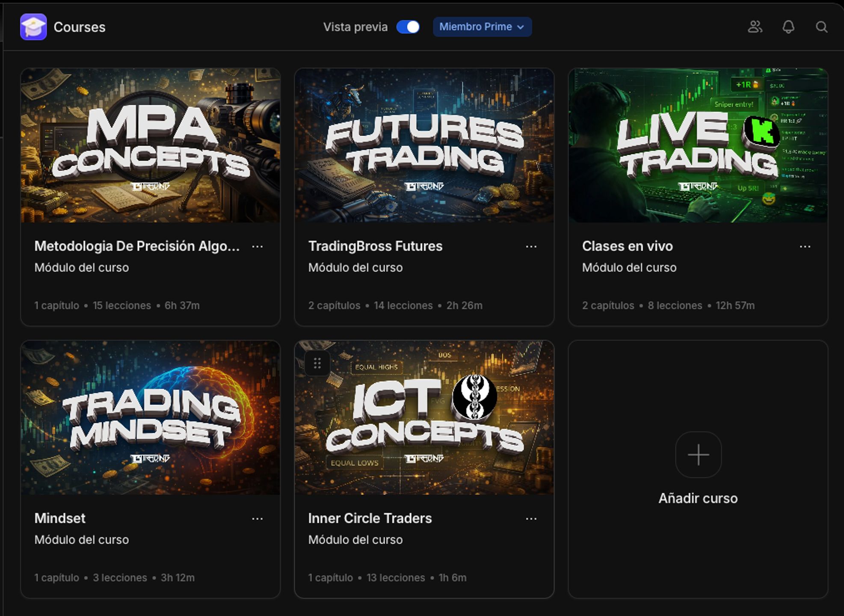Click the Futures Trading thumbnail
The image size is (844, 616).
point(424,145)
